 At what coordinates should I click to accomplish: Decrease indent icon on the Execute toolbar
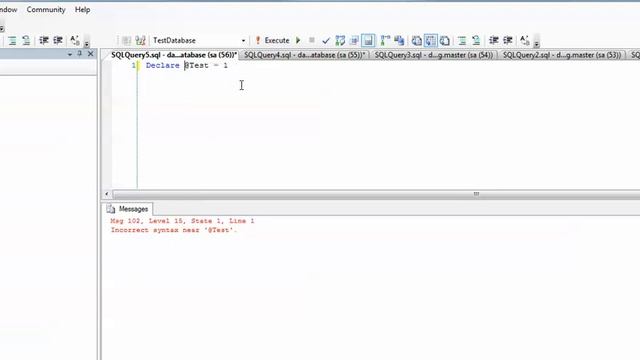point(493,40)
